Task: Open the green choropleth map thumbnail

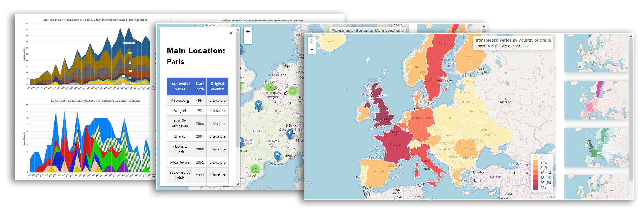Action: tap(596, 147)
